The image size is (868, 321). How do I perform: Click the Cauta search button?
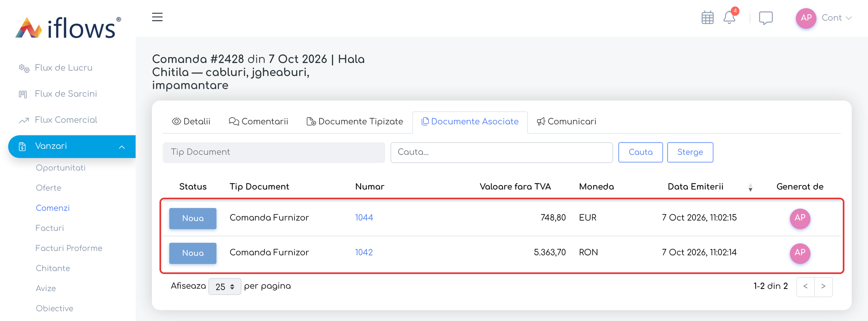(640, 152)
